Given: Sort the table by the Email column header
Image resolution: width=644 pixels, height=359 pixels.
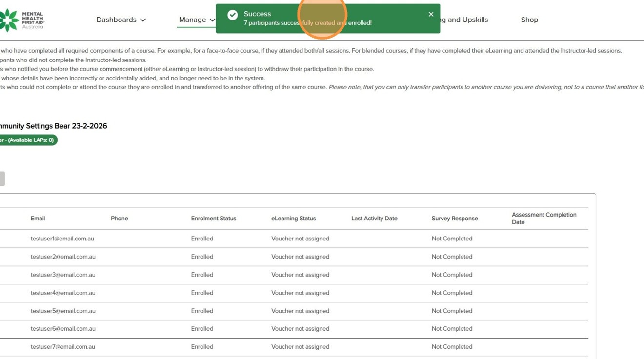Looking at the screenshot, I should point(38,218).
